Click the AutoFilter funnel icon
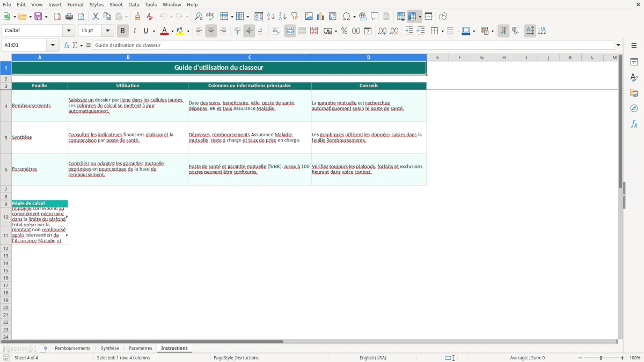This screenshot has height=362, width=644. [294, 17]
